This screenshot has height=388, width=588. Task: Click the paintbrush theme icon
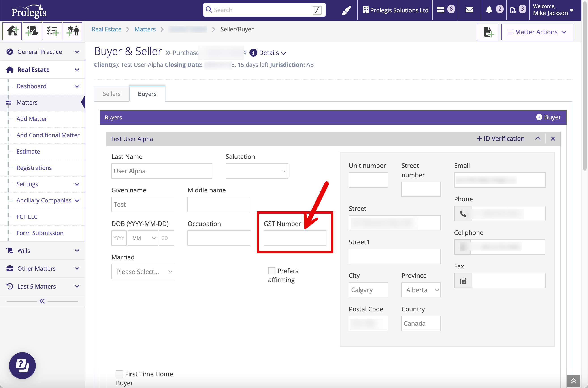pyautogui.click(x=346, y=10)
